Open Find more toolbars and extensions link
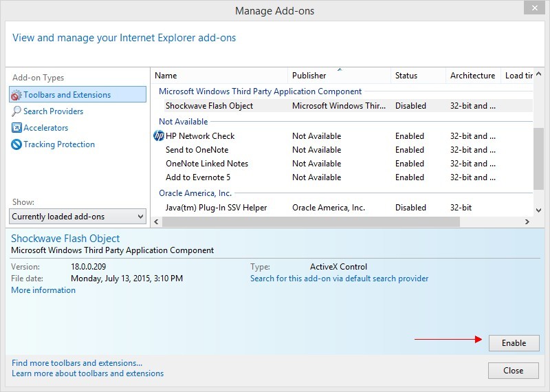This screenshot has width=550, height=392. pos(77,362)
